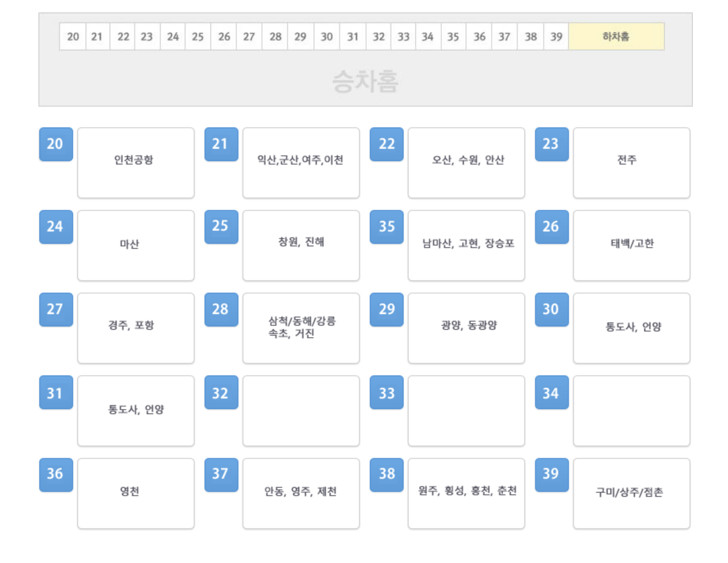
Task: Select the blue 32 badge with empty card
Action: 221,394
